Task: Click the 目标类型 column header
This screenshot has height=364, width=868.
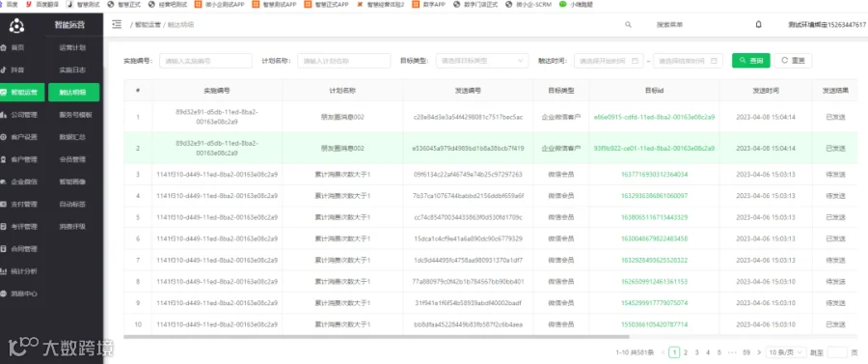Action: tap(561, 91)
